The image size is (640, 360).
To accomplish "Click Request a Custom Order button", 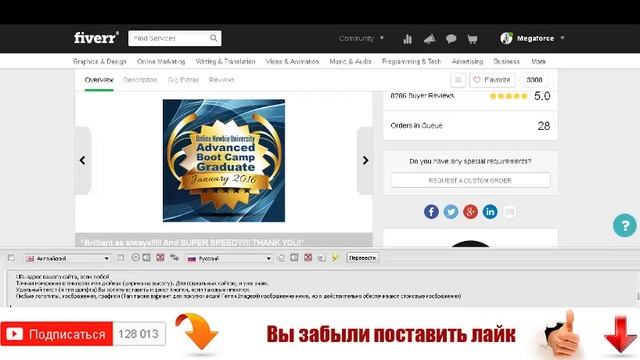I will pyautogui.click(x=470, y=180).
